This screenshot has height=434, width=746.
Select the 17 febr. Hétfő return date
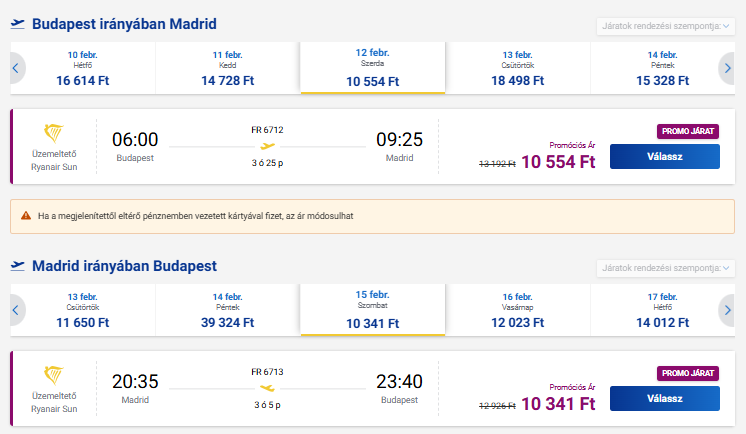point(662,310)
